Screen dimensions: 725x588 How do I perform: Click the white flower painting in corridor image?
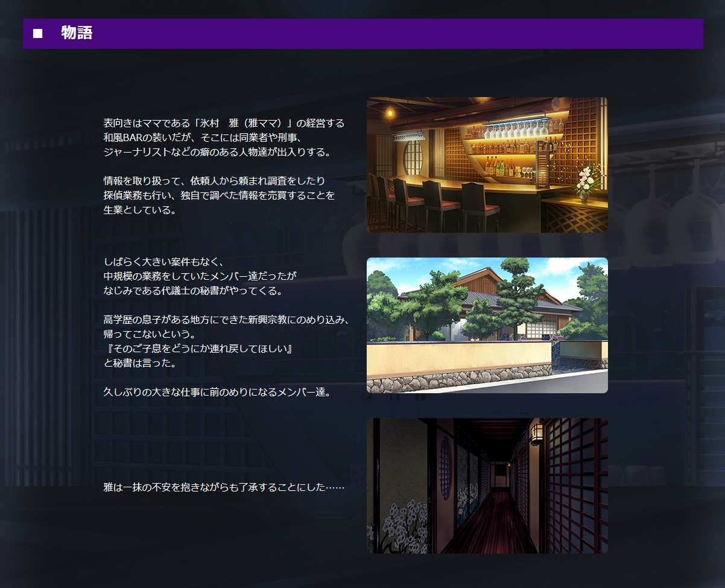coord(398,526)
